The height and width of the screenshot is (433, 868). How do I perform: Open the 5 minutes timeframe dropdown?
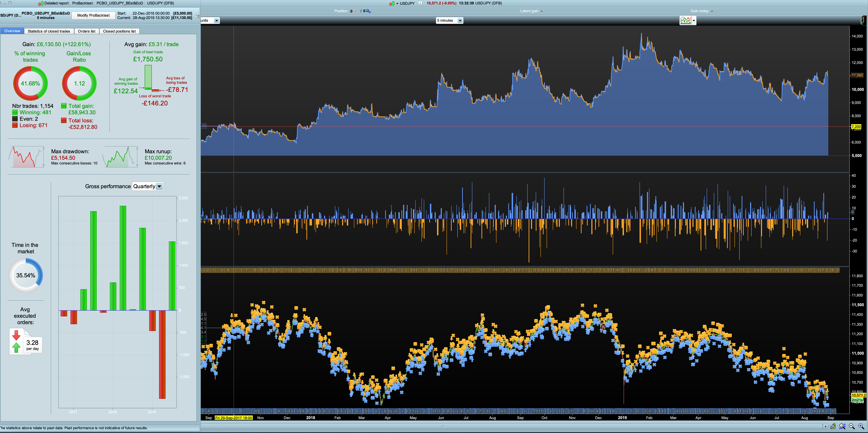[460, 21]
